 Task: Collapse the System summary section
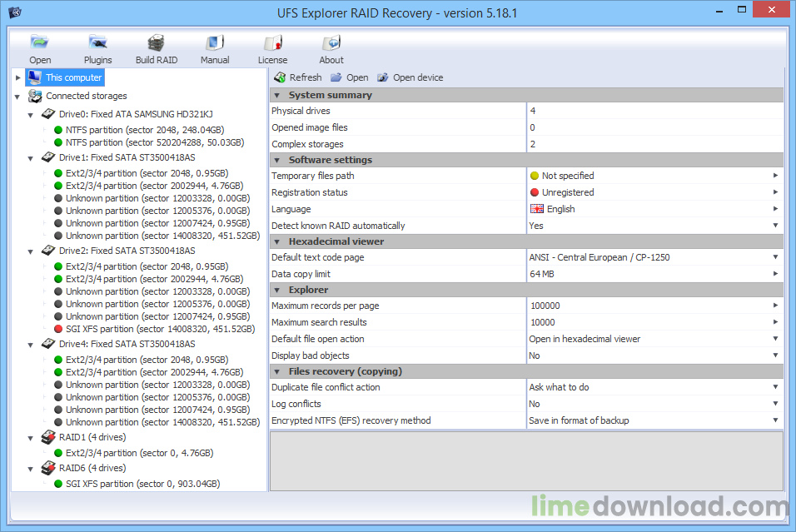pyautogui.click(x=277, y=96)
